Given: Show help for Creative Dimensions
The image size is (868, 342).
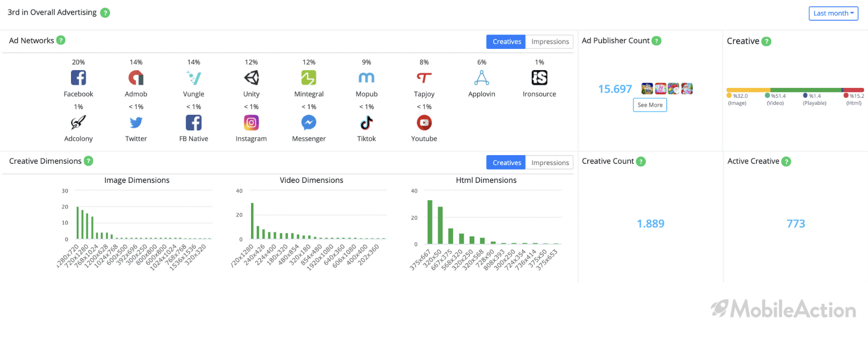Looking at the screenshot, I should pyautogui.click(x=88, y=161).
